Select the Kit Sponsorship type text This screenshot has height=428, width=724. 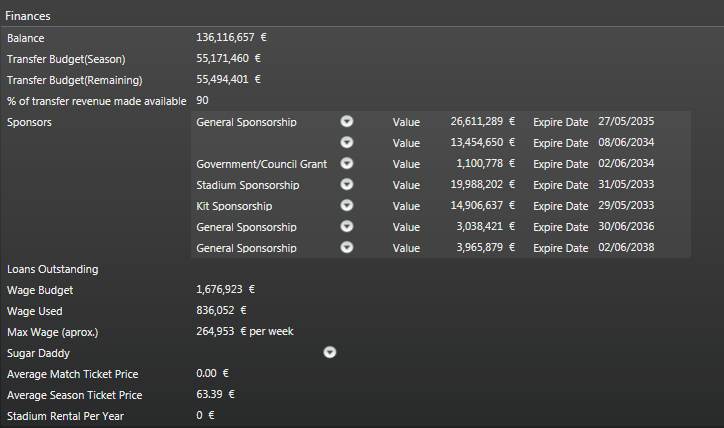(x=234, y=206)
